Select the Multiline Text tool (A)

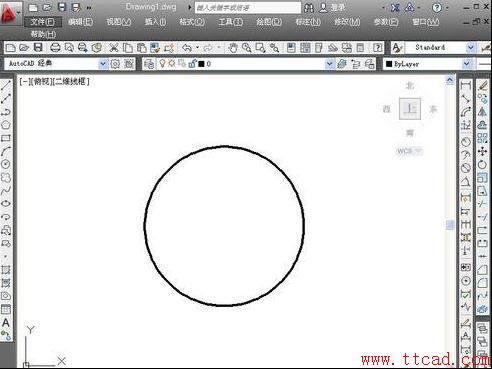pos(6,323)
